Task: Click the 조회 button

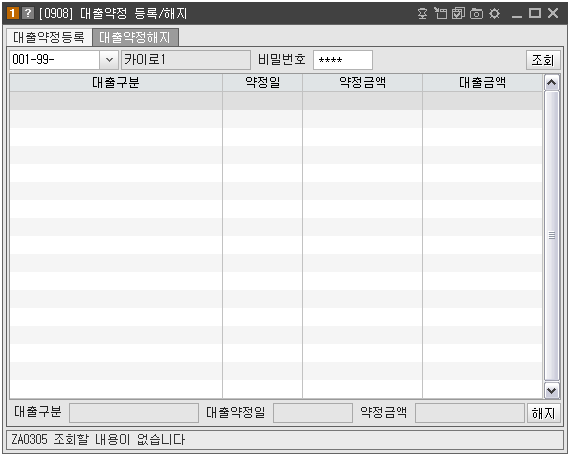Action: click(543, 60)
